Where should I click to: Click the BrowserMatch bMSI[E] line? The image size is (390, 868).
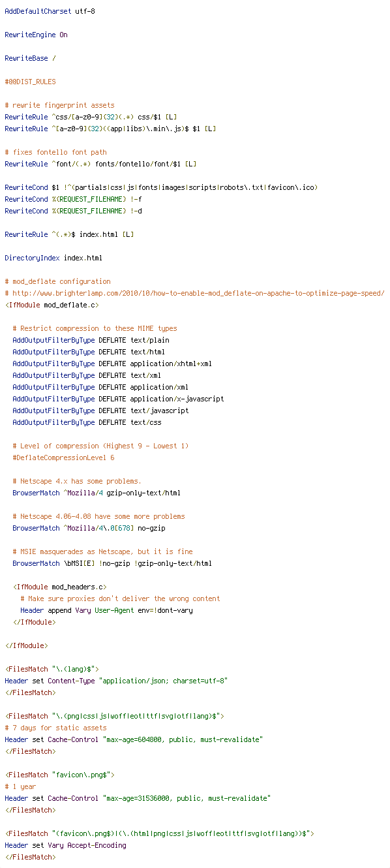112,563
